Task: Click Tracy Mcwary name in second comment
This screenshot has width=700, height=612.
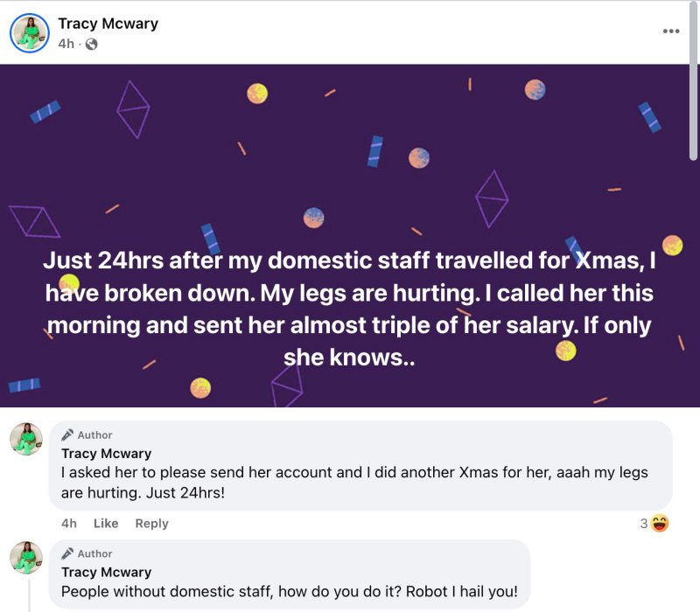Action: [x=106, y=573]
